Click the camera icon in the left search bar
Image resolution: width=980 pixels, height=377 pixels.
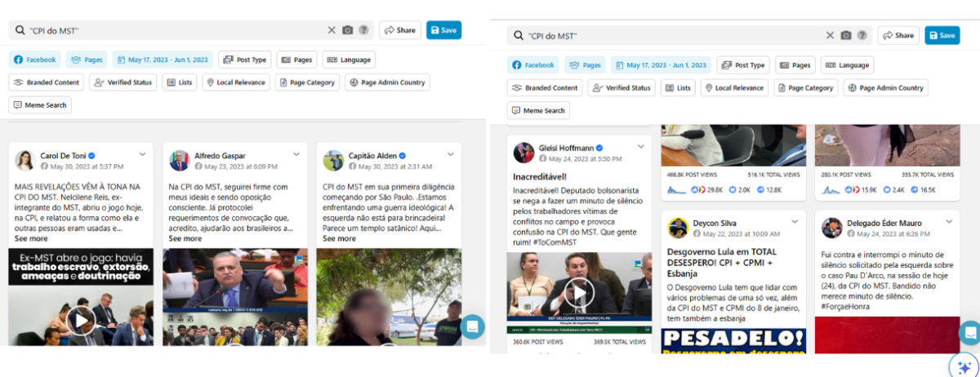coord(348,30)
